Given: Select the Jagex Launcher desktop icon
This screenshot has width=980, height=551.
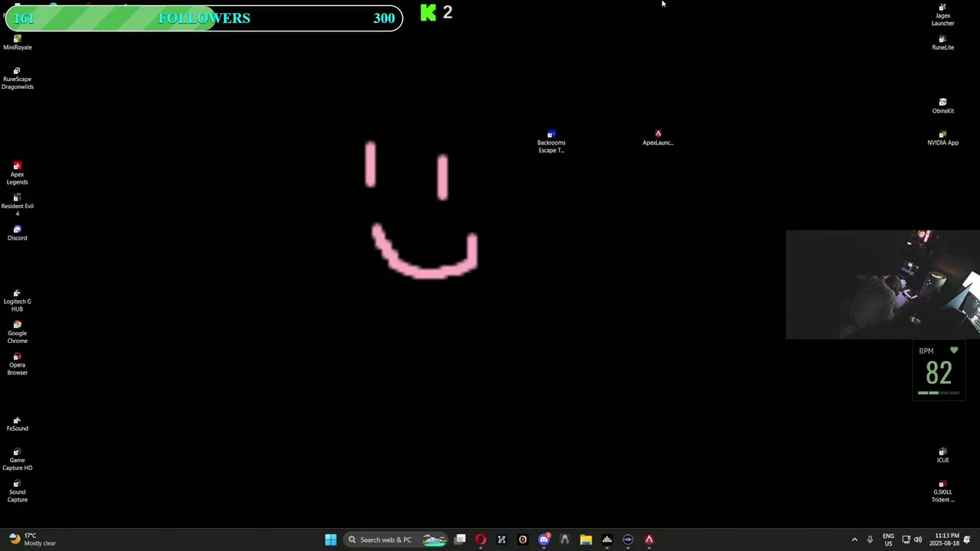Looking at the screenshot, I should (942, 15).
